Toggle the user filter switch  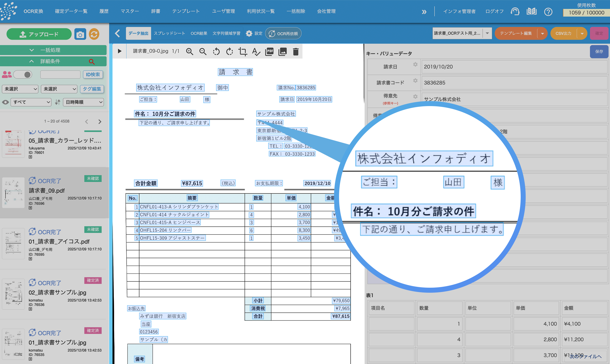tap(23, 75)
